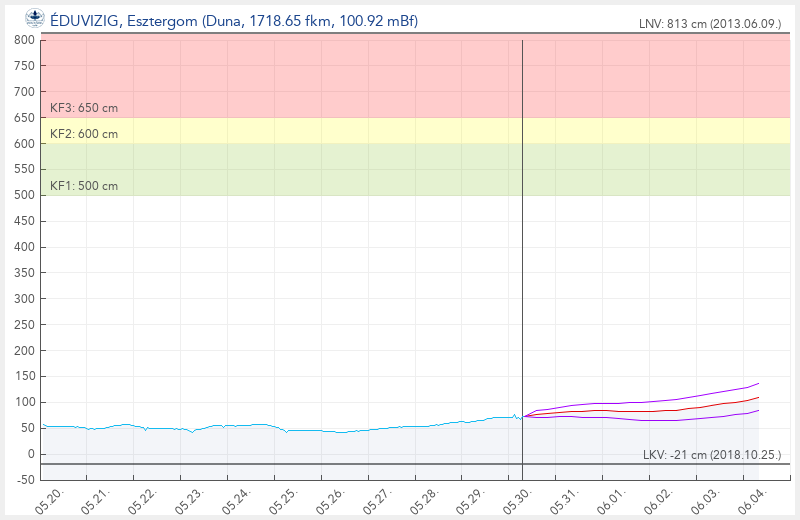This screenshot has width=800, height=520.
Task: Click the green first-degree alert band
Action: coord(415,169)
